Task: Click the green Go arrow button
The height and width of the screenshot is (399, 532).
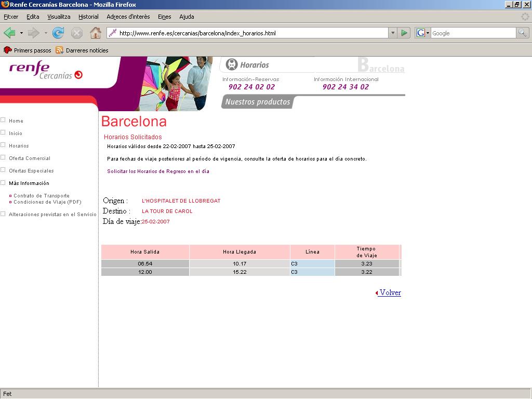Action: (404, 33)
